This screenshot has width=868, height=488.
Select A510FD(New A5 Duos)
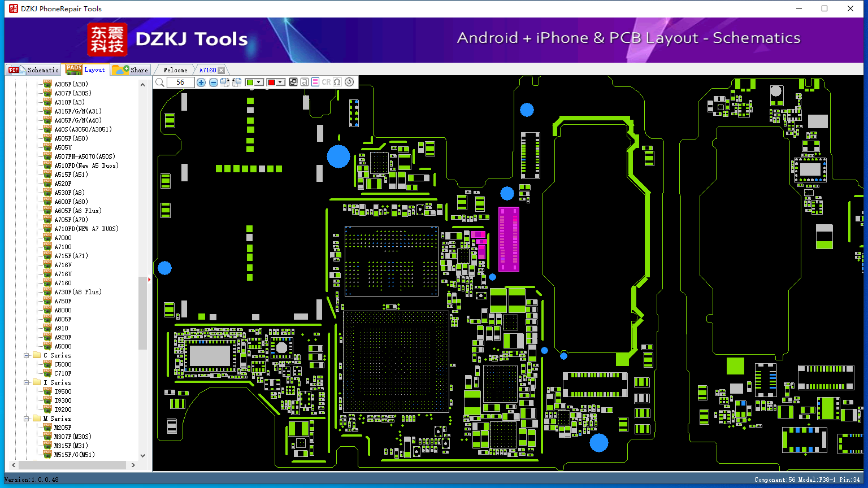coord(86,165)
